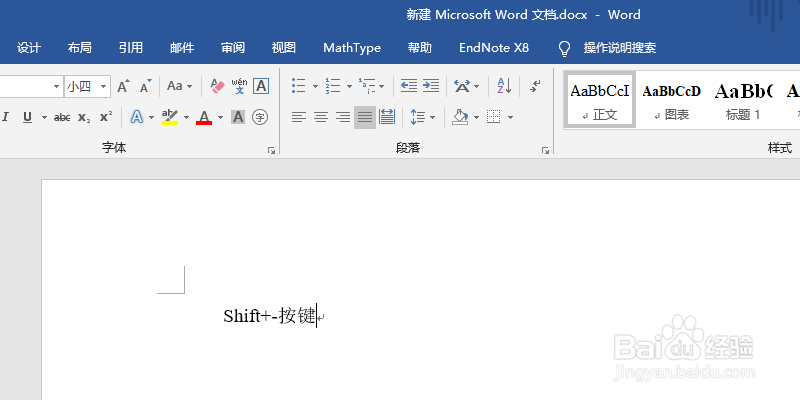
Task: Toggle superscript formatting
Action: (x=106, y=117)
